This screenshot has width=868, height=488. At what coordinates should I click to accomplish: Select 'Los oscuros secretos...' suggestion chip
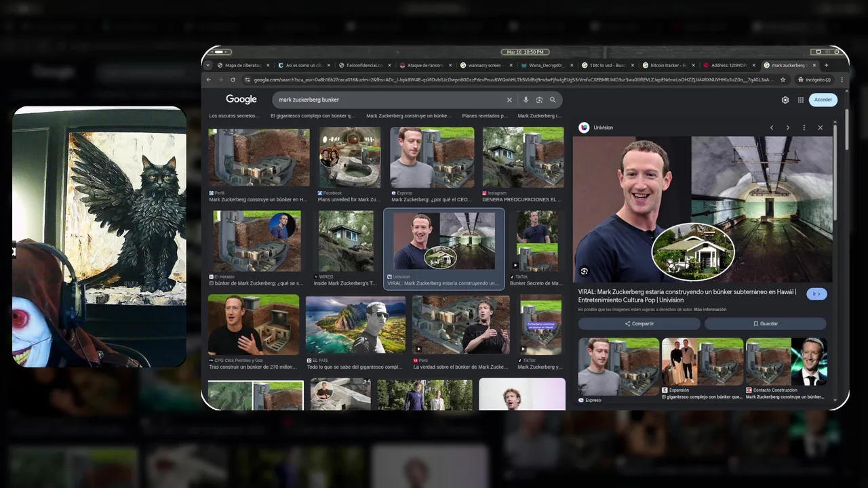(x=235, y=116)
